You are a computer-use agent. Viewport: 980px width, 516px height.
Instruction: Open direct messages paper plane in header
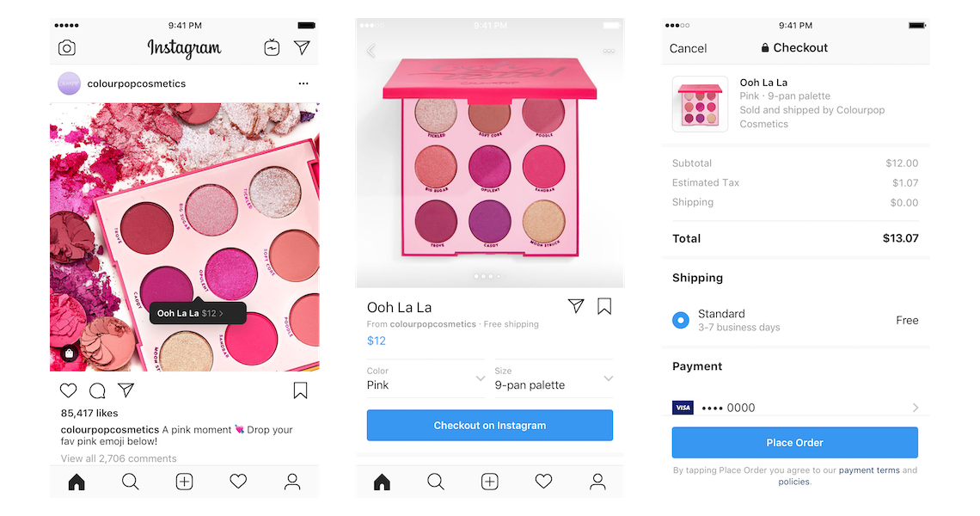click(302, 47)
